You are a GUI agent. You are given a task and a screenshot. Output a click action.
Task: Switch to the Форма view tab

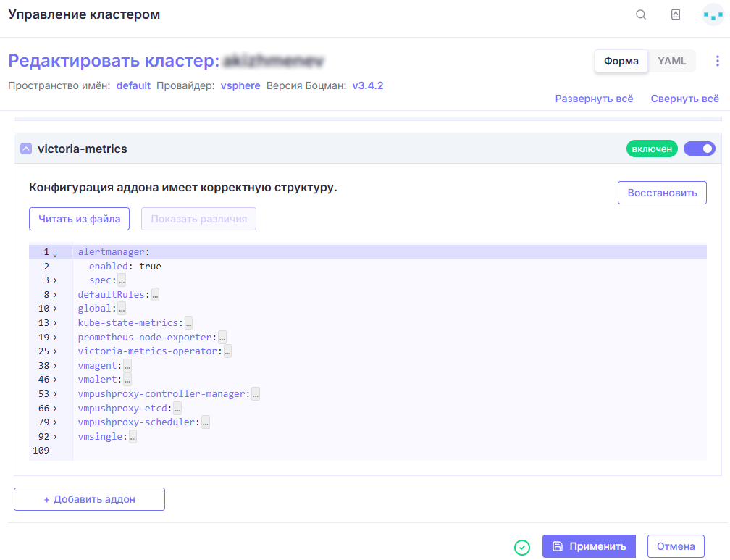coord(621,61)
